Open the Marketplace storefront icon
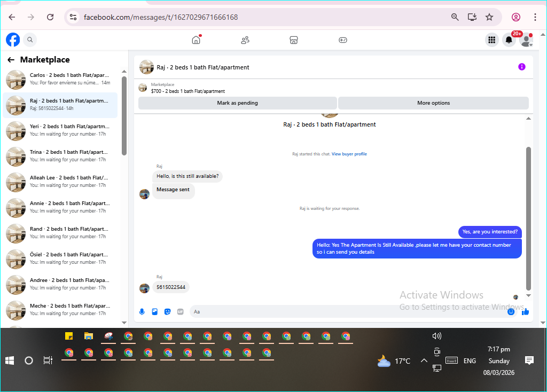Screen dimensions: 547x392 click(294, 40)
